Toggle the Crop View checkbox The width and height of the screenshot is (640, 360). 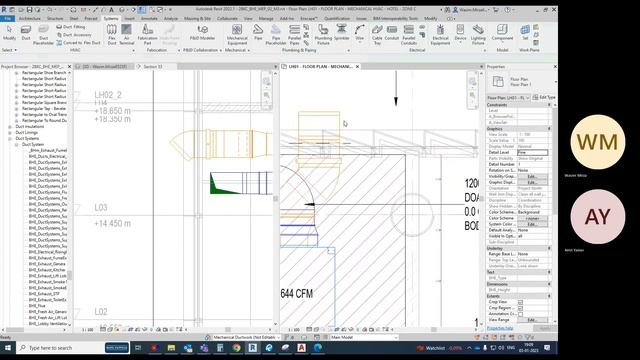[520, 302]
